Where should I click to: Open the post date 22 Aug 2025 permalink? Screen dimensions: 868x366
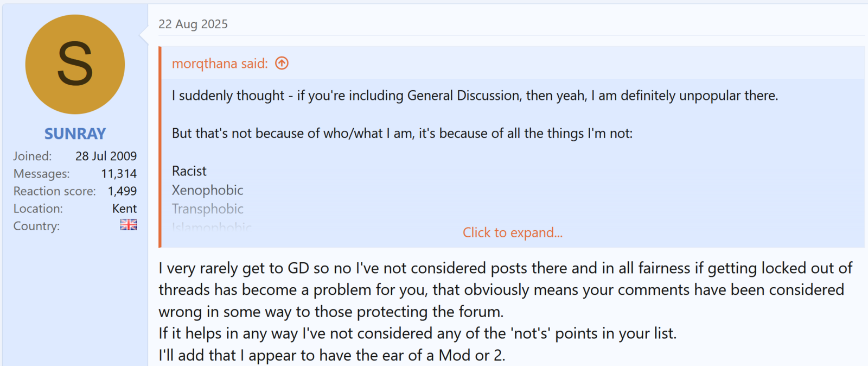click(193, 24)
